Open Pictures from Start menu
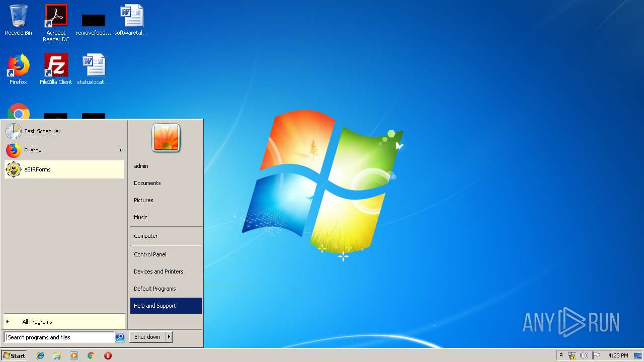This screenshot has width=644, height=362. coord(166,200)
